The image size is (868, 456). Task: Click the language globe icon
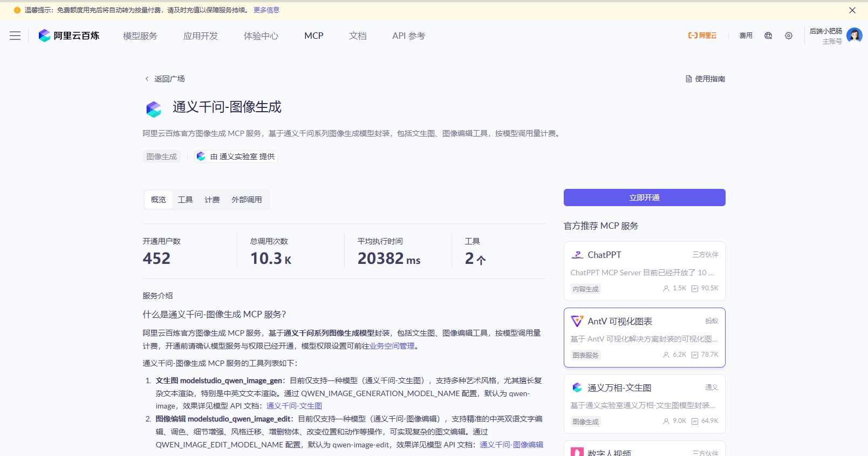tap(768, 36)
